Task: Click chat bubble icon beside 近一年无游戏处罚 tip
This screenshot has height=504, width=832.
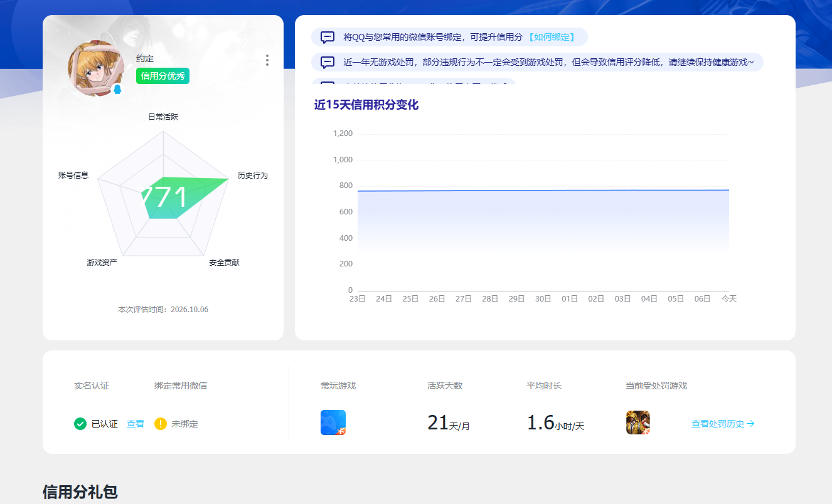Action: (x=328, y=62)
